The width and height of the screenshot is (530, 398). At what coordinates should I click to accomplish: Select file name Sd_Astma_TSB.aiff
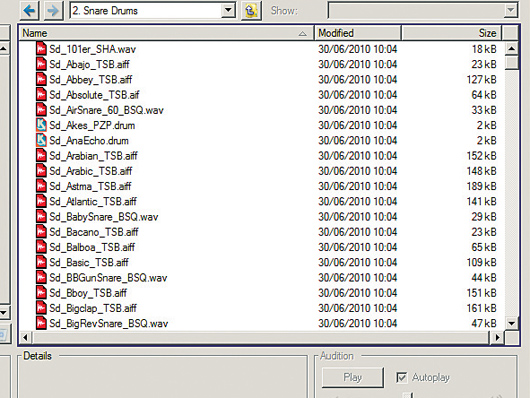90,186
